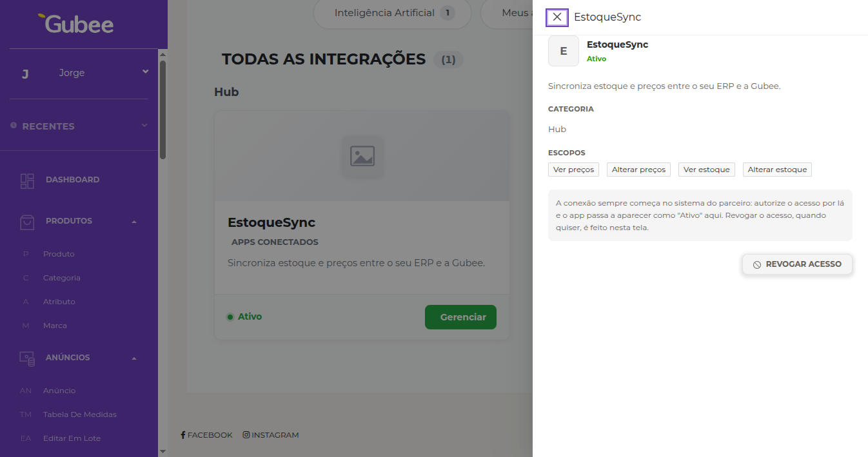Image resolution: width=868 pixels, height=457 pixels.
Task: Click the 'Alterar preços' scope tag
Action: [638, 170]
